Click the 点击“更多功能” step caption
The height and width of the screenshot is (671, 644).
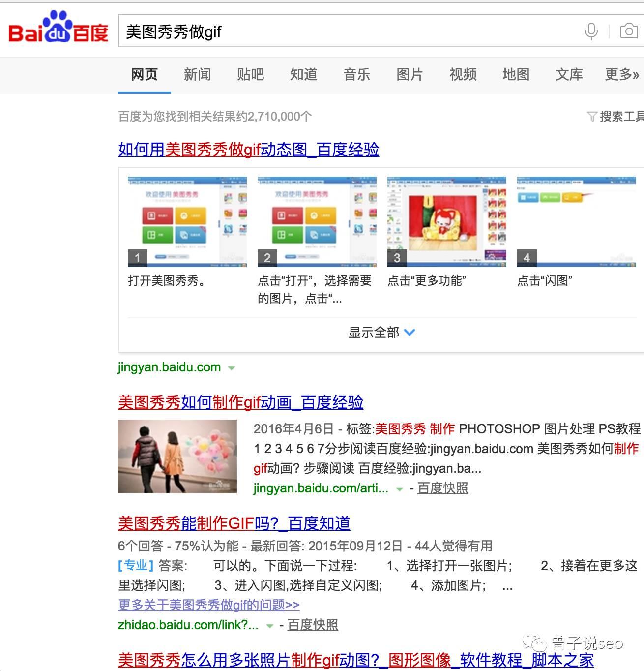tap(427, 281)
